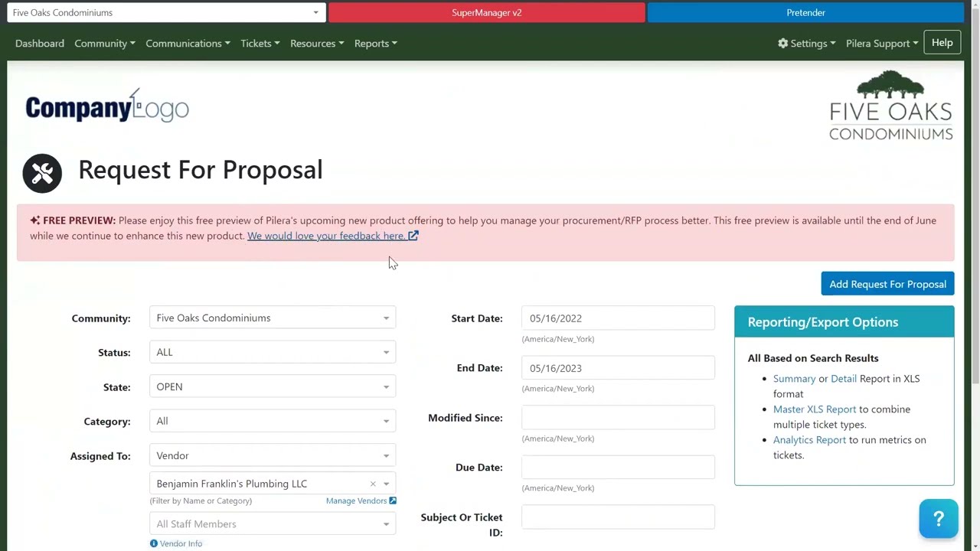Screen dimensions: 980x551
Task: Expand the Tickets navigation menu
Action: 260,44
